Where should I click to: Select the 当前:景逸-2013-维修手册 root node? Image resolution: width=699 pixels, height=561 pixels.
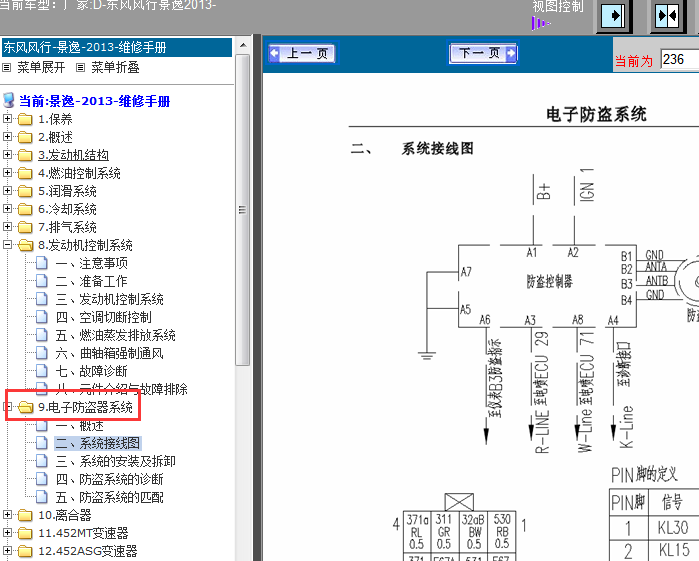point(95,101)
